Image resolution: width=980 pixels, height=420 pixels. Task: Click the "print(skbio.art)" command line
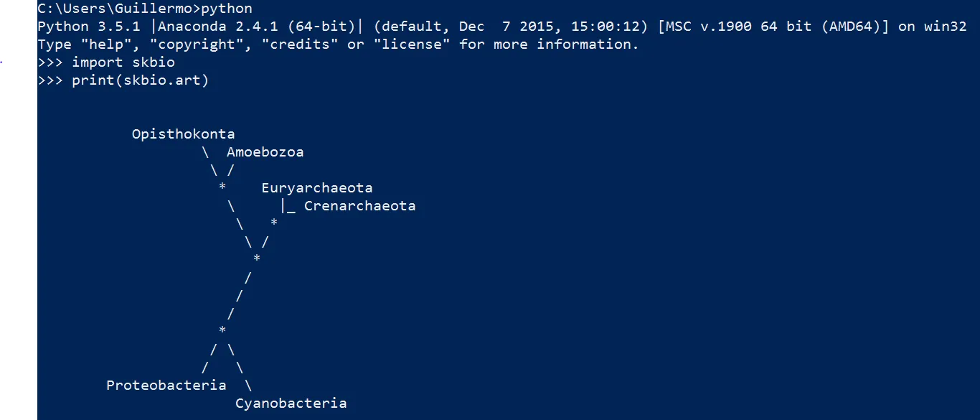coord(140,80)
